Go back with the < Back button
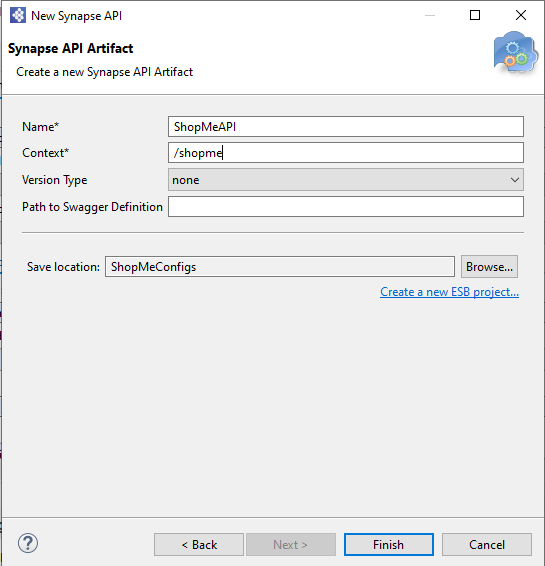 tap(199, 544)
